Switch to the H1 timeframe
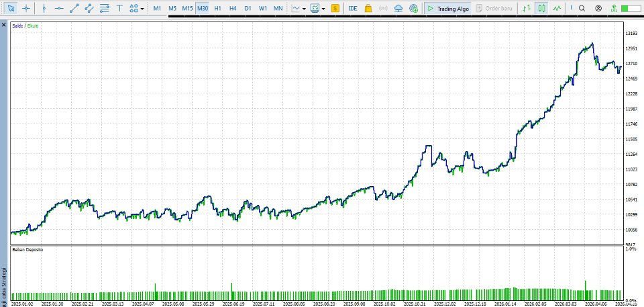The width and height of the screenshot is (644, 307). pyautogui.click(x=217, y=8)
